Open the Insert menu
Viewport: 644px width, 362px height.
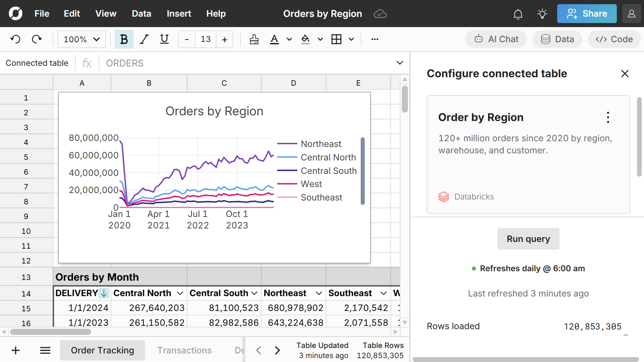coord(179,14)
